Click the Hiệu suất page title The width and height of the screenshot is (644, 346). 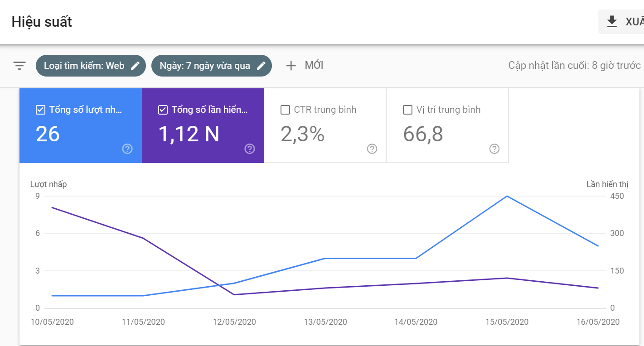(x=42, y=22)
